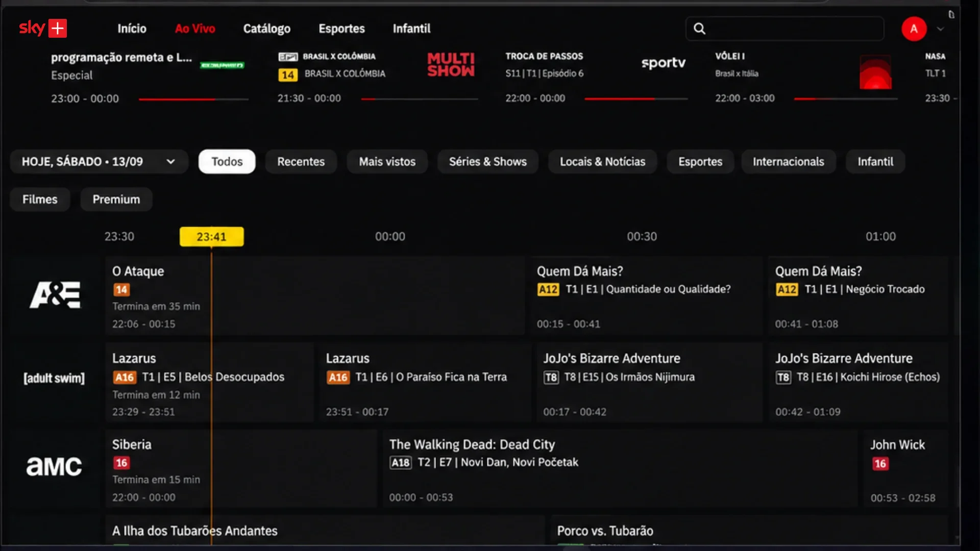
Task: Open the Multishow channel logo
Action: click(x=451, y=65)
